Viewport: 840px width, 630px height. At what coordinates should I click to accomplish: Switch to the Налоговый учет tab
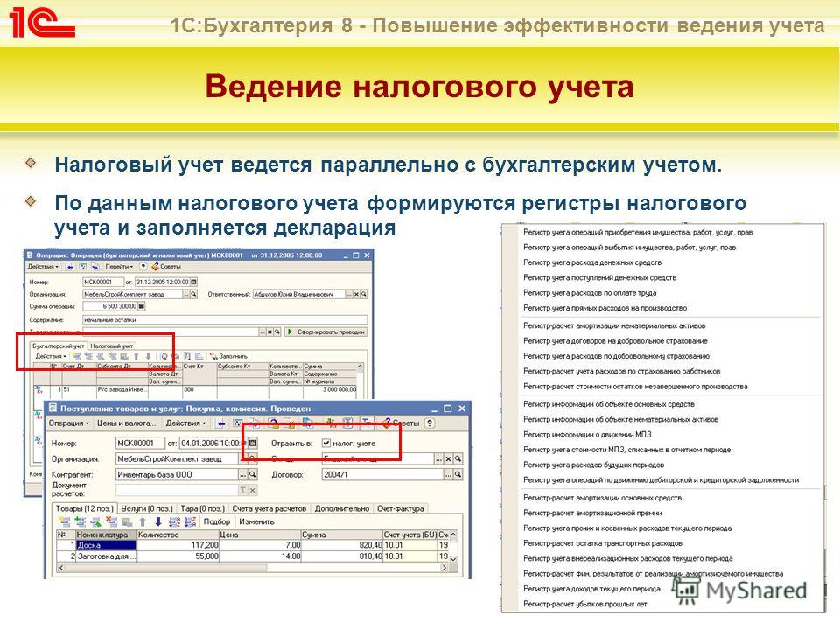[111, 346]
